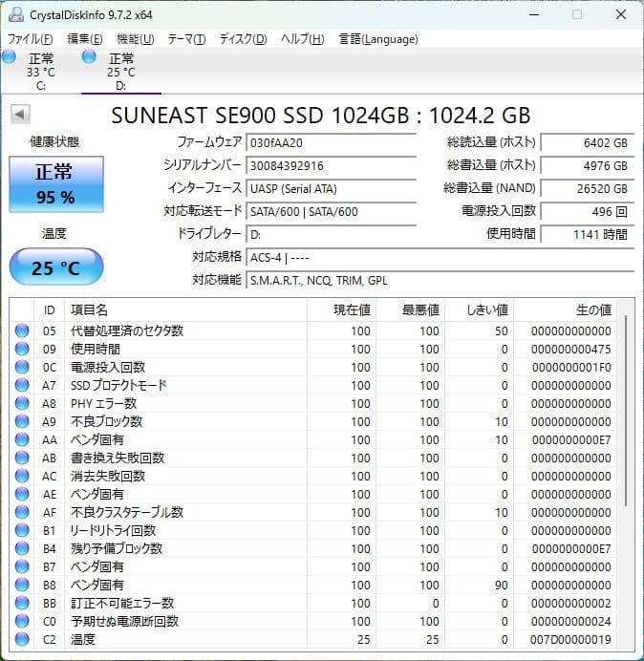Viewport: 644px width, 661px height.
Task: Click the 項目名 column header
Action: (185, 309)
